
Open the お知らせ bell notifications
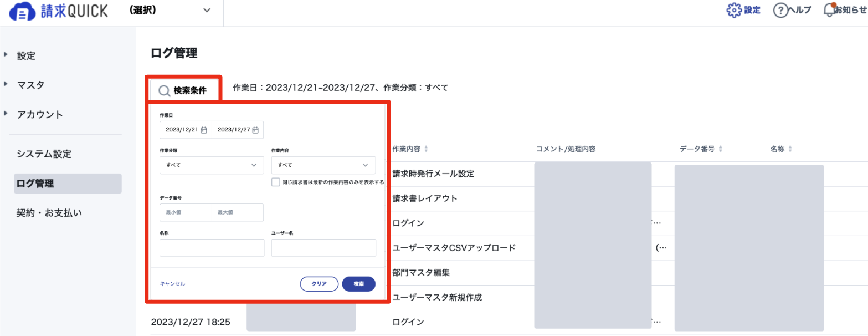(829, 10)
